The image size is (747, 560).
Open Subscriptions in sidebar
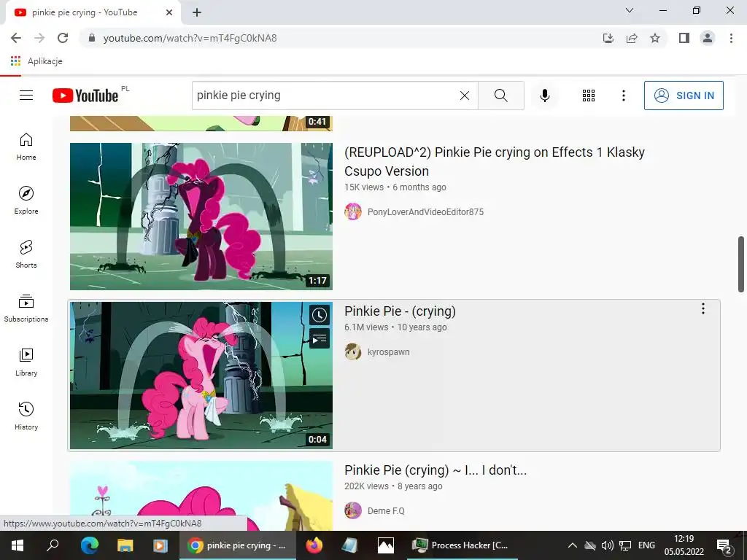[x=26, y=308]
